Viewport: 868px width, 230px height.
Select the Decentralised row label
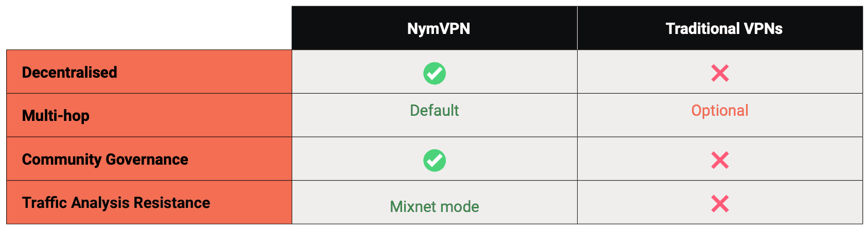(x=70, y=73)
